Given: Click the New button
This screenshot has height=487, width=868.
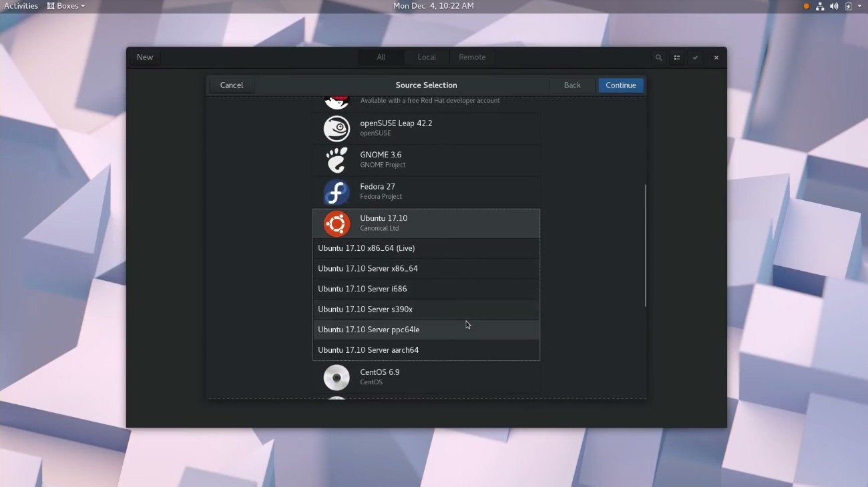Looking at the screenshot, I should tap(145, 57).
